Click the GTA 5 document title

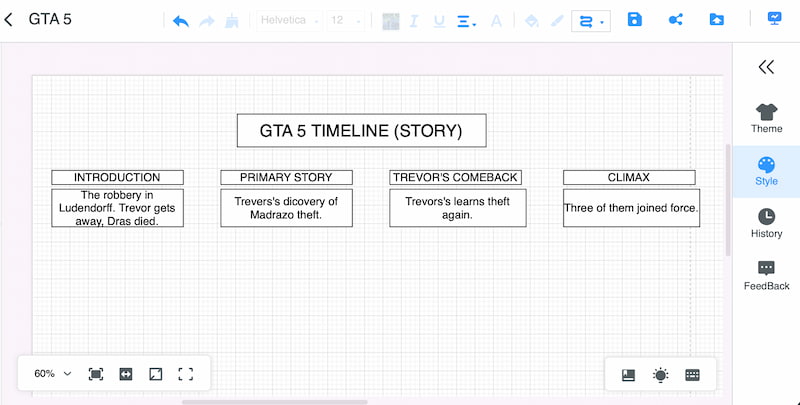coord(50,19)
